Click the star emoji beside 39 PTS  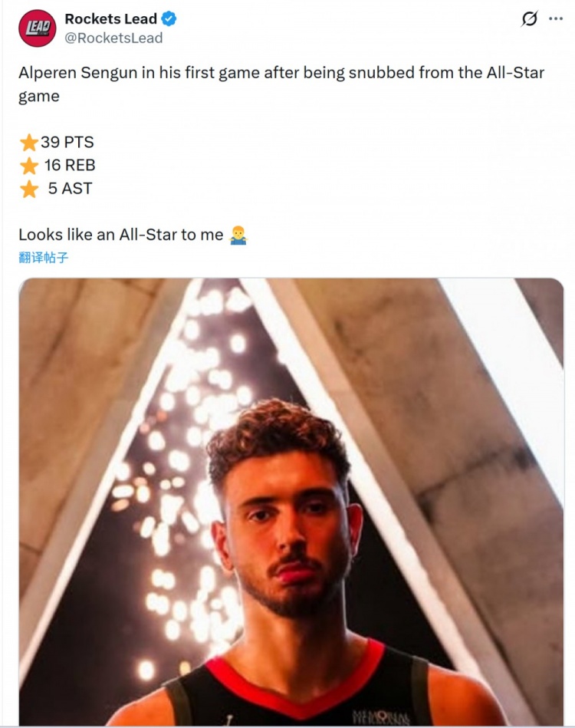point(29,142)
